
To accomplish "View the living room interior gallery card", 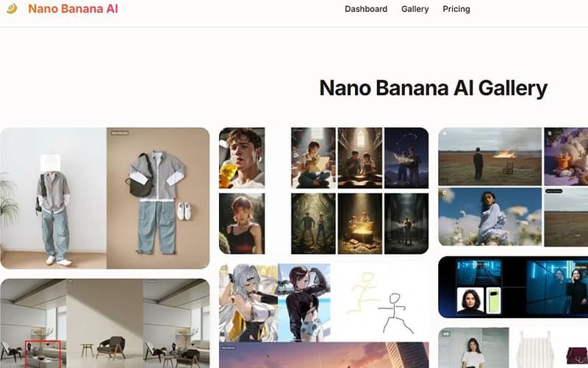I will (105, 323).
